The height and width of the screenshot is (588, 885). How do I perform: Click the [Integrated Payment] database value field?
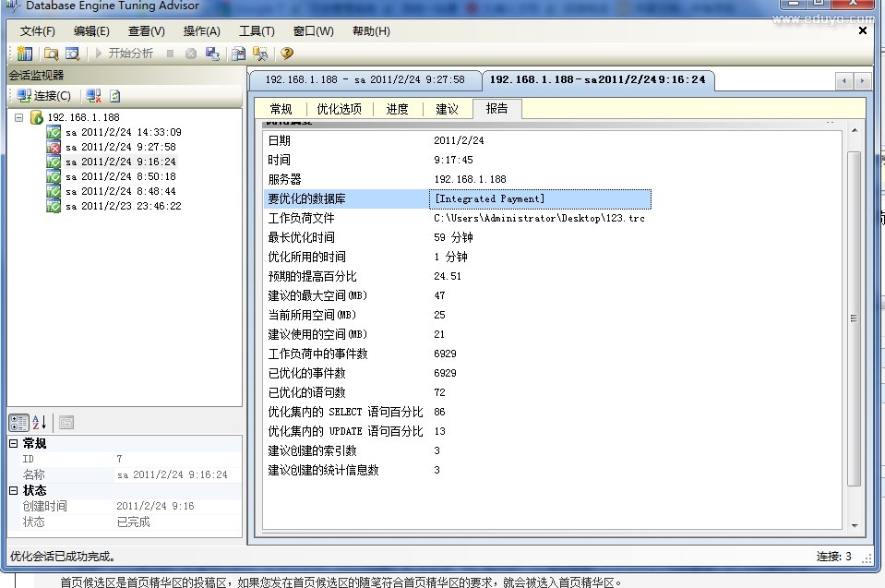(x=540, y=198)
